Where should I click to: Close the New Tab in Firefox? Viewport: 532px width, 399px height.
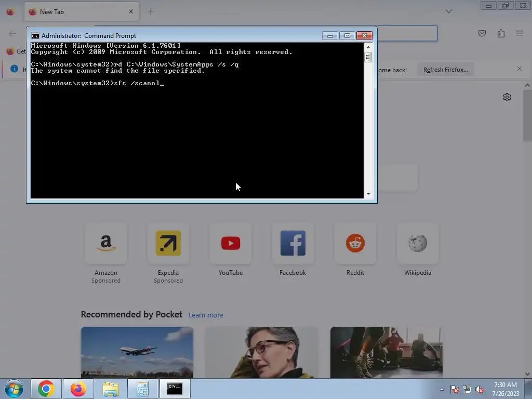pyautogui.click(x=131, y=11)
